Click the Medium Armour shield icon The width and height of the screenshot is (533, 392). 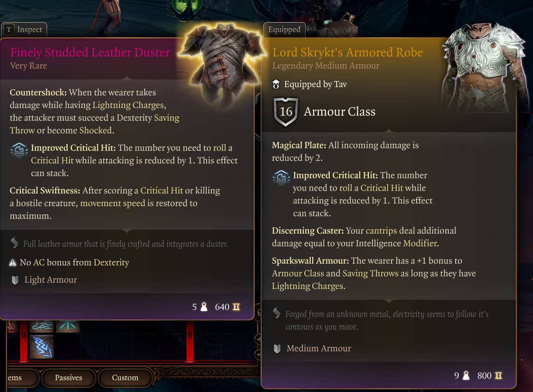click(277, 349)
